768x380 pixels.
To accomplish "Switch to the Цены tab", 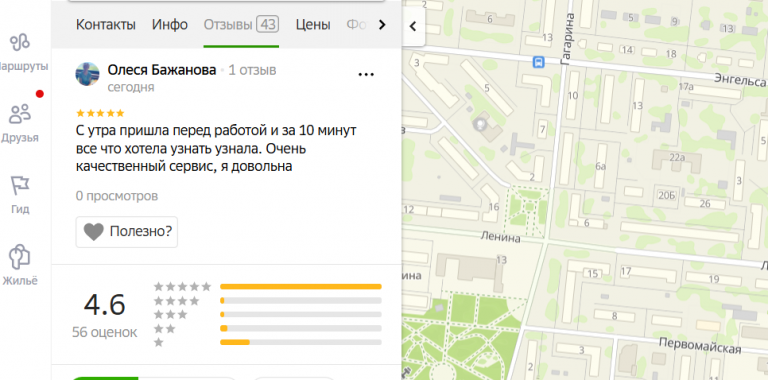I will coord(312,24).
